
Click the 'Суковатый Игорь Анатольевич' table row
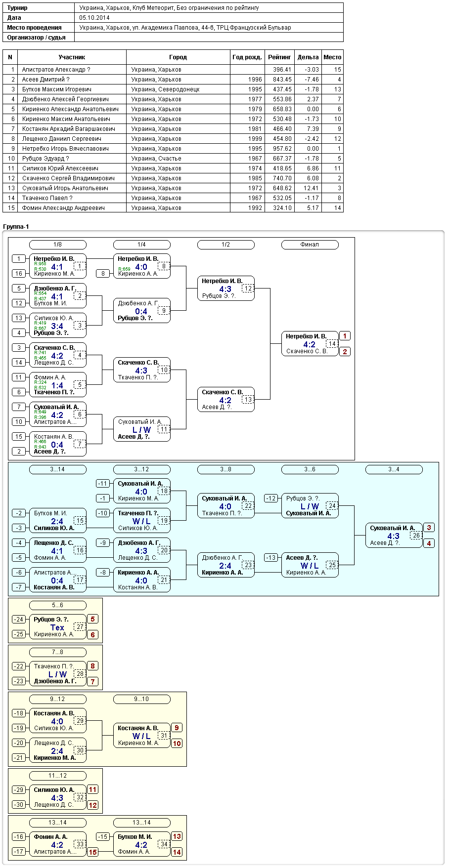tap(173, 188)
